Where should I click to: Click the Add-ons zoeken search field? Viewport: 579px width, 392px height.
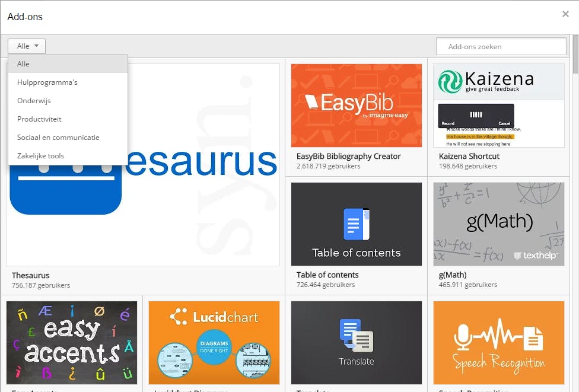coord(501,46)
